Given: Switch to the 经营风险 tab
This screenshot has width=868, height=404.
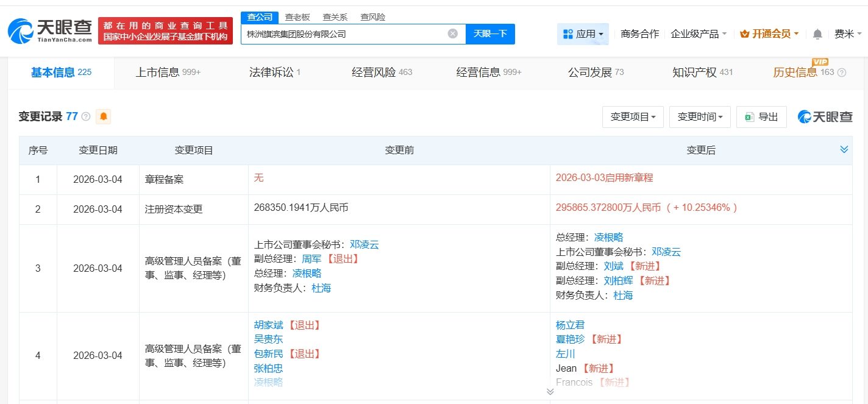Looking at the screenshot, I should click(x=382, y=73).
